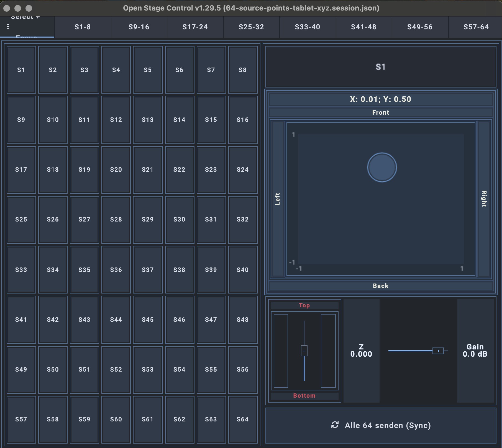Choose source S46
502x448 pixels.
[x=180, y=320]
